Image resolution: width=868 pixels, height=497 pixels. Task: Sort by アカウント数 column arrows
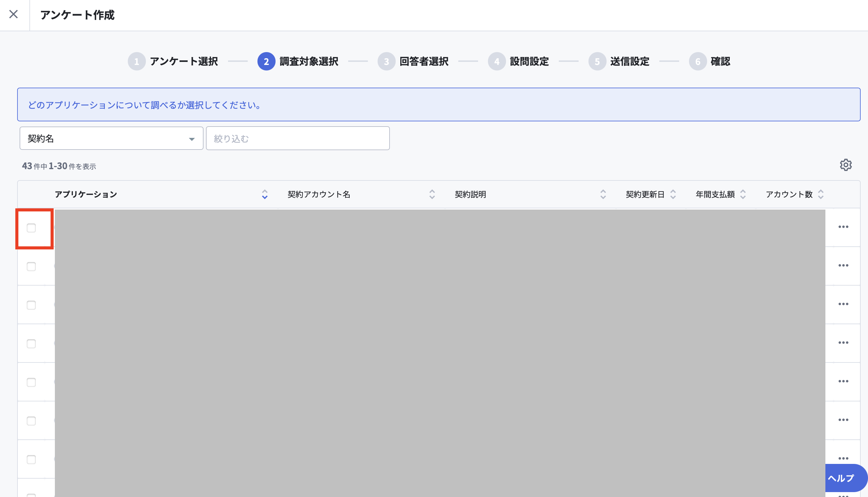pos(820,194)
